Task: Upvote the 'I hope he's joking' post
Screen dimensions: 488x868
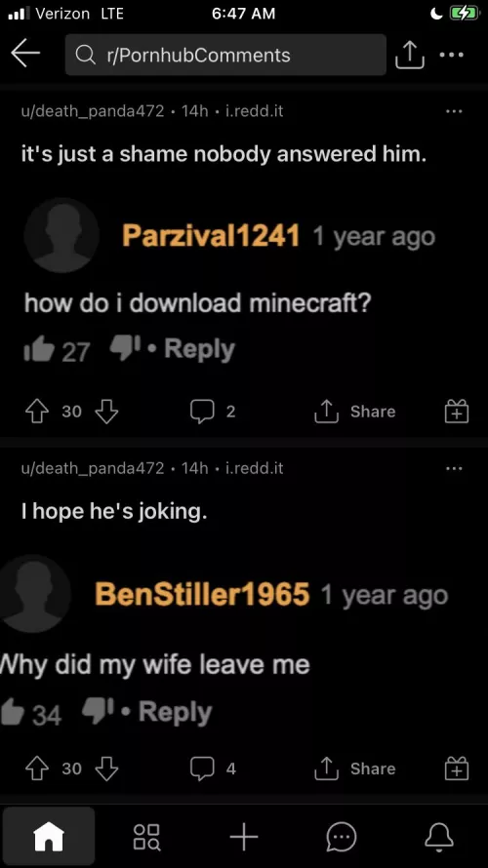Action: click(x=36, y=769)
